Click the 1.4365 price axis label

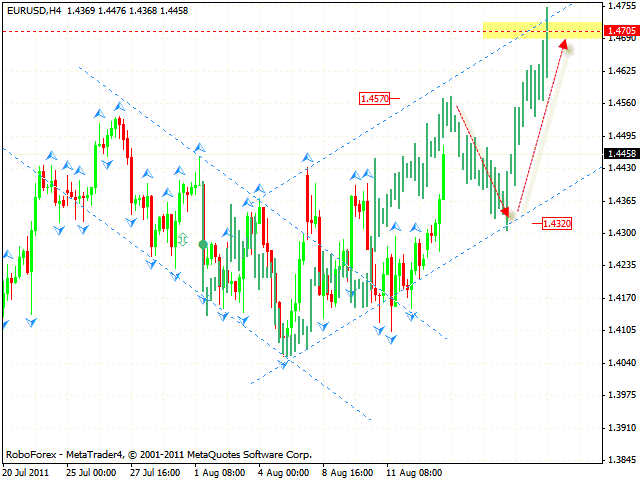[622, 200]
